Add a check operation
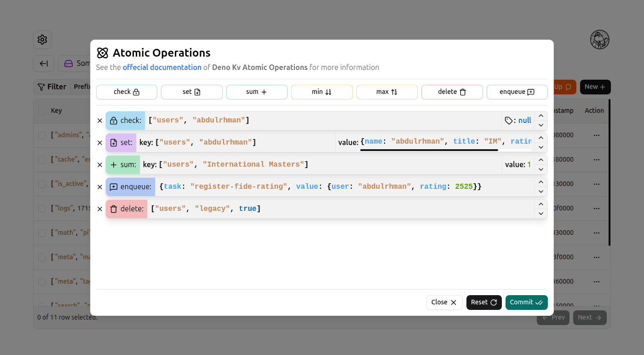Image resolution: width=644 pixels, height=355 pixels. [x=126, y=92]
